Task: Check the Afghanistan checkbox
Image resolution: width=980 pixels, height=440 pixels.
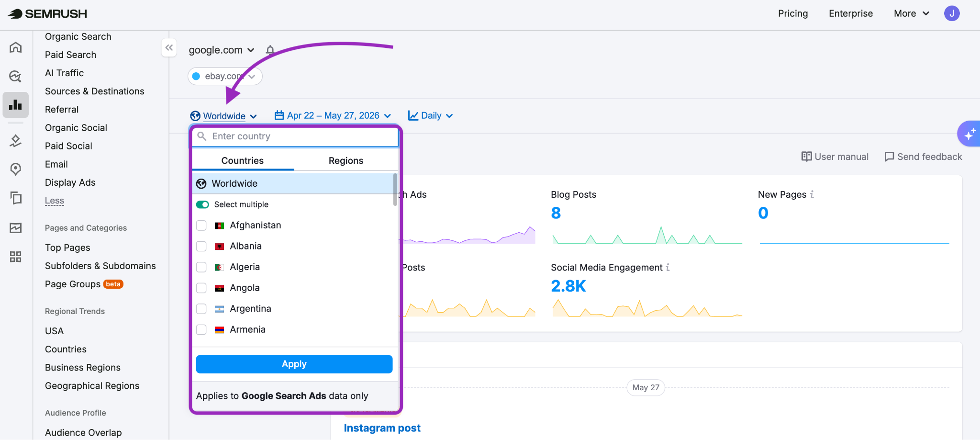Action: 201,226
